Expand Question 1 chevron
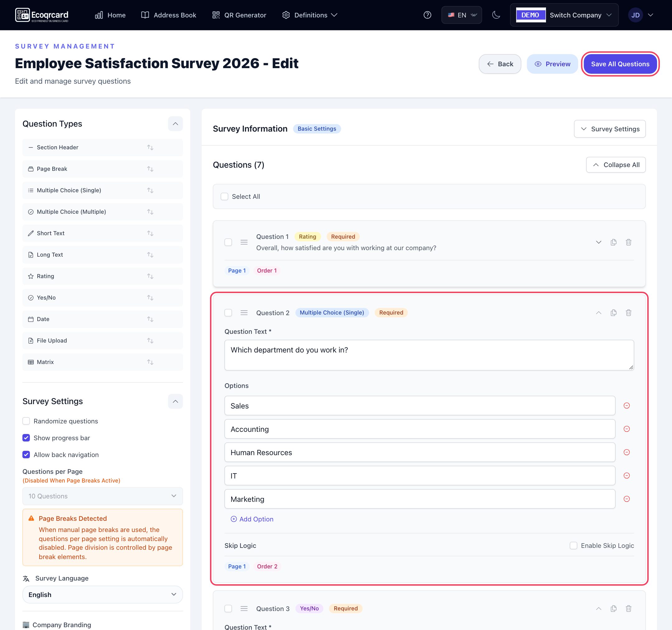This screenshot has height=630, width=672. (598, 242)
